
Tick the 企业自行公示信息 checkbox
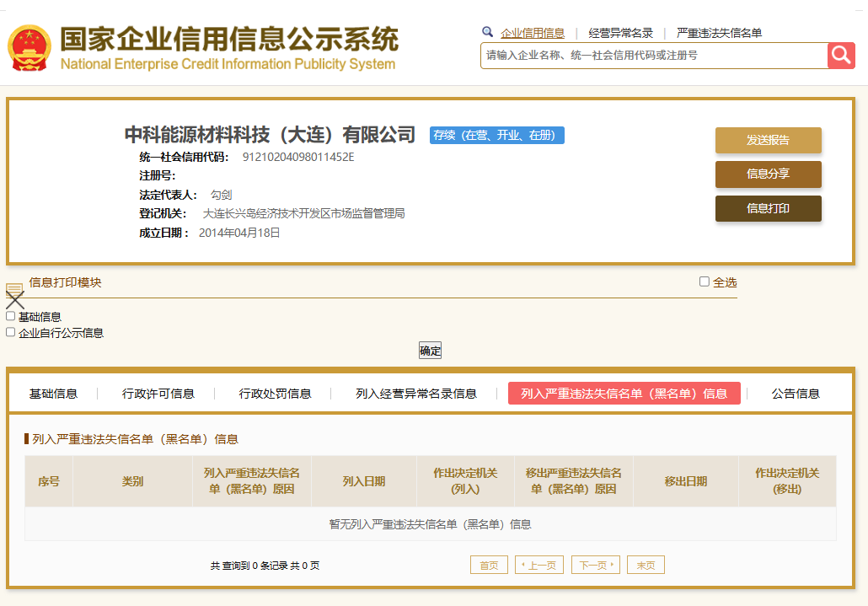point(11,332)
